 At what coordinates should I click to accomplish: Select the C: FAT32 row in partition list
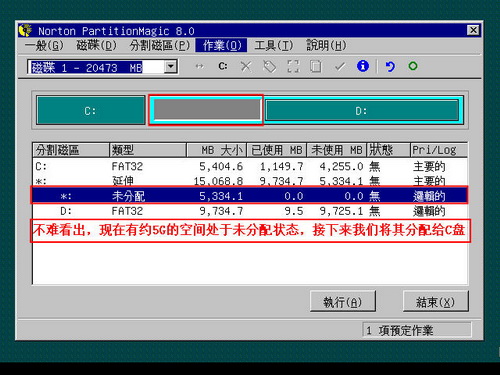(x=250, y=166)
